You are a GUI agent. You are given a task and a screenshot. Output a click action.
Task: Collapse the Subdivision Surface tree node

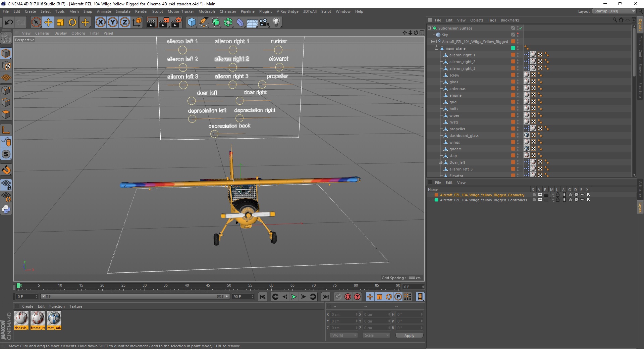click(429, 28)
